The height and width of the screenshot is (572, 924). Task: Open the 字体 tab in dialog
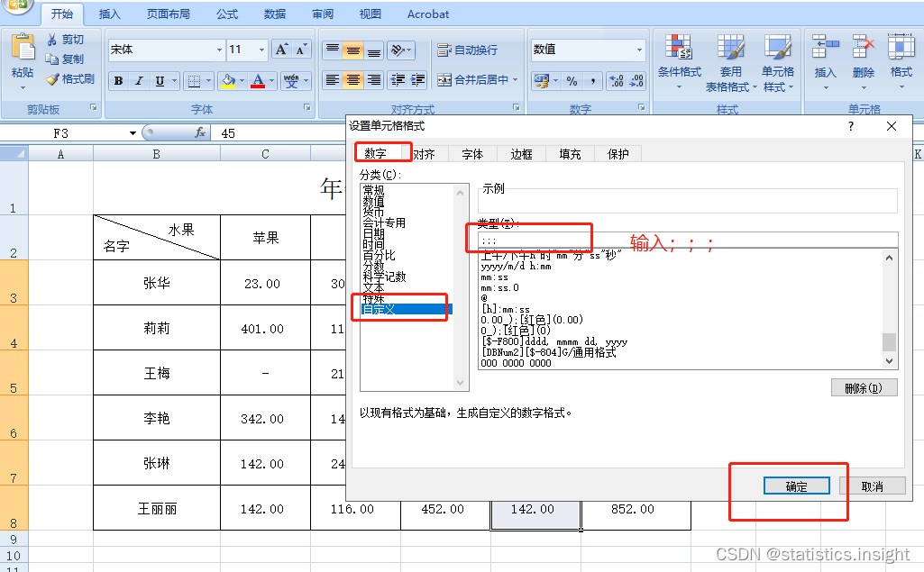tap(472, 154)
